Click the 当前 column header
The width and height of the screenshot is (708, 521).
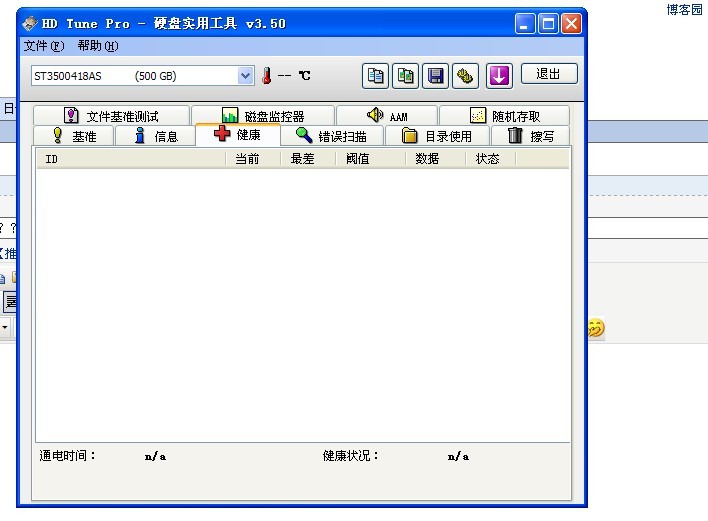pos(253,159)
